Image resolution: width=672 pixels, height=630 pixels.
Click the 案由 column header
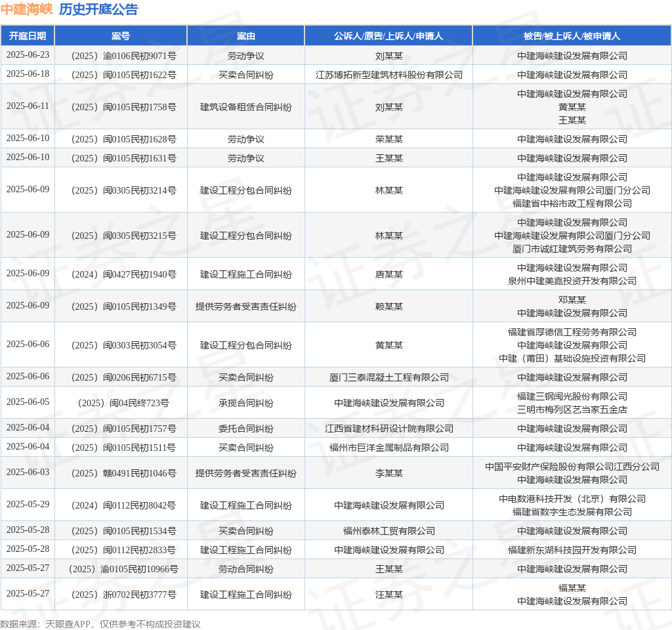245,36
